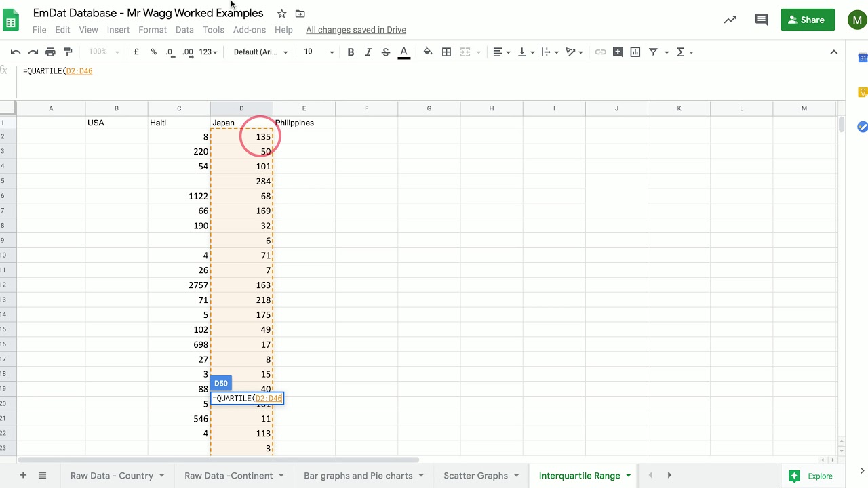
Task: Open the Format menu
Action: 153,30
